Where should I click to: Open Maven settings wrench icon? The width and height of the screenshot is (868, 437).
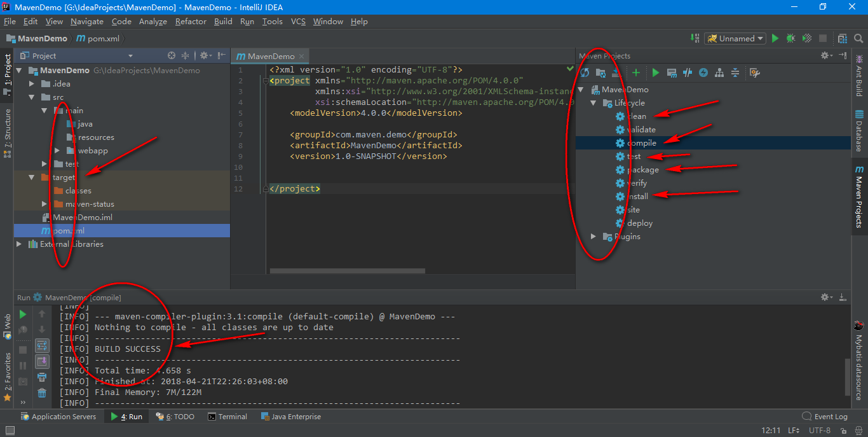point(755,73)
